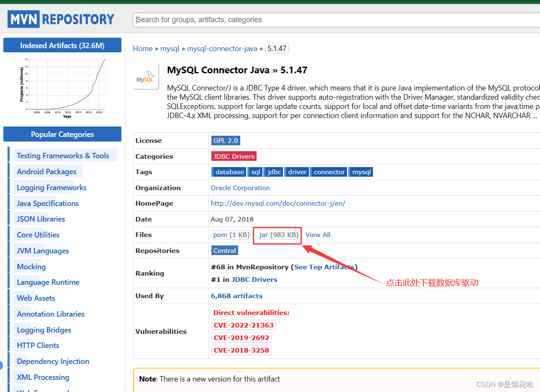This screenshot has width=540, height=392.
Task: Open Logging Bridges category
Action: (44, 330)
